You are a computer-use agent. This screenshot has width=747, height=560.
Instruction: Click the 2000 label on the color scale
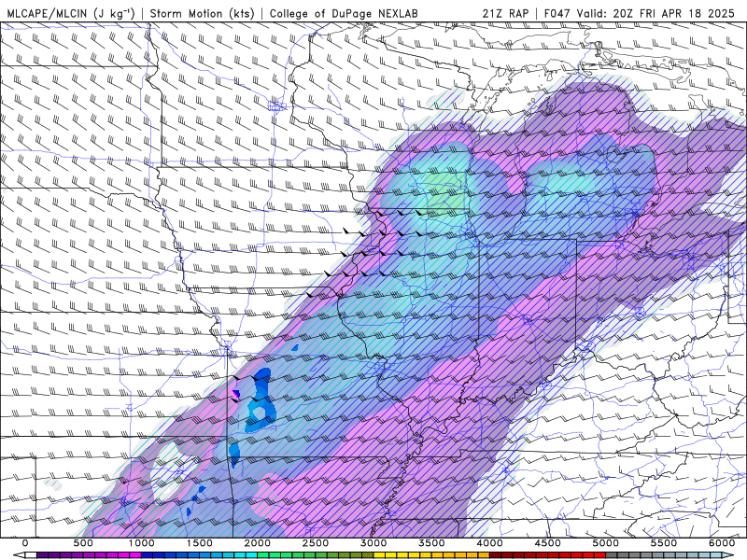(x=258, y=543)
